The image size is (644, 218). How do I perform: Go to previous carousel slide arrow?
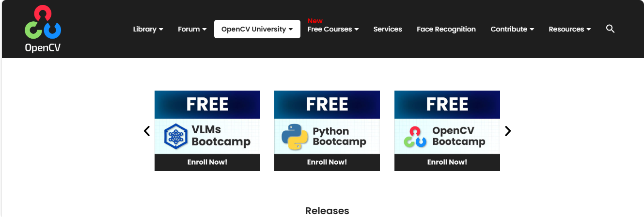click(147, 131)
